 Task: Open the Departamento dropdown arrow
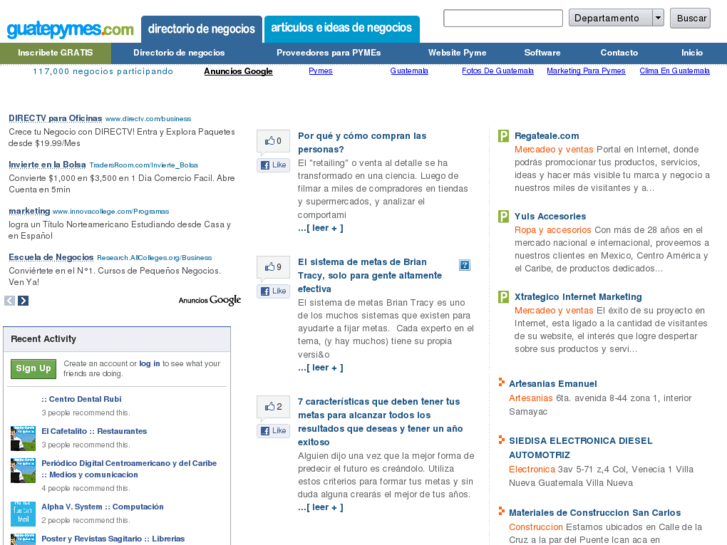coord(658,18)
